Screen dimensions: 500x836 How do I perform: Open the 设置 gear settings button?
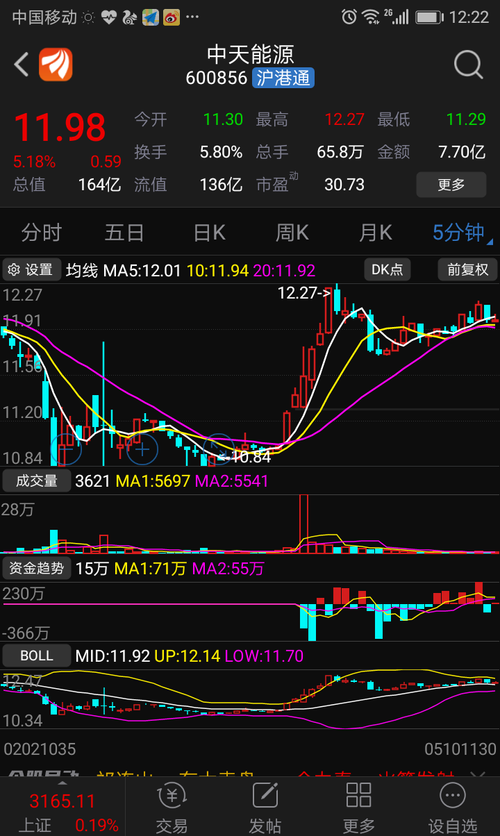[x=31, y=270]
